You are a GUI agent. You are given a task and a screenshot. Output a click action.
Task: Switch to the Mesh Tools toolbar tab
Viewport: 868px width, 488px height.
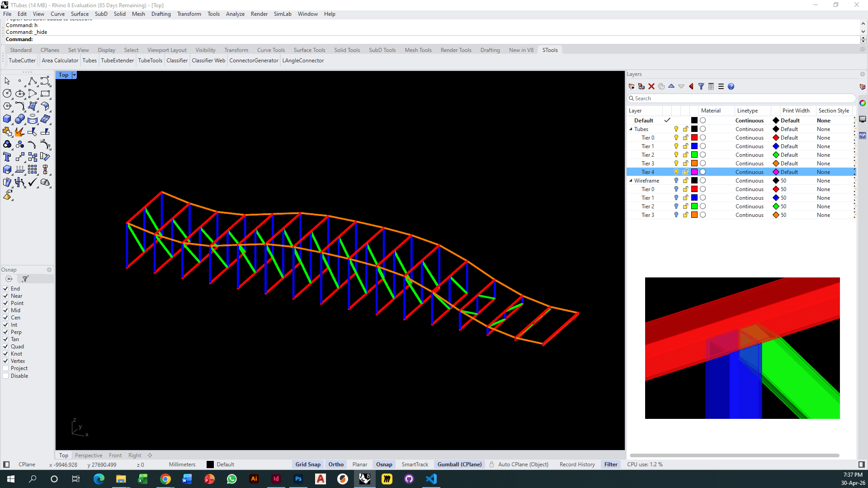pyautogui.click(x=418, y=50)
